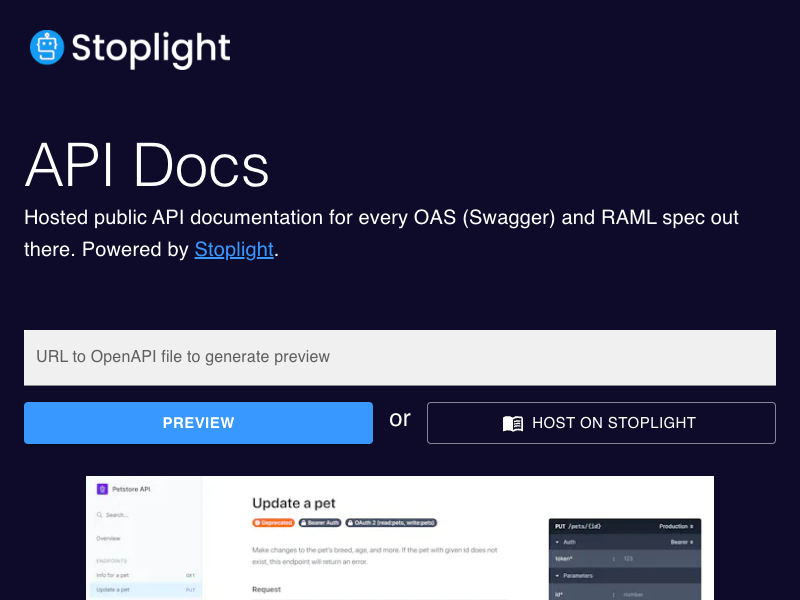The height and width of the screenshot is (600, 800).
Task: Click the OAuth 2 badge in the preview
Action: [391, 522]
